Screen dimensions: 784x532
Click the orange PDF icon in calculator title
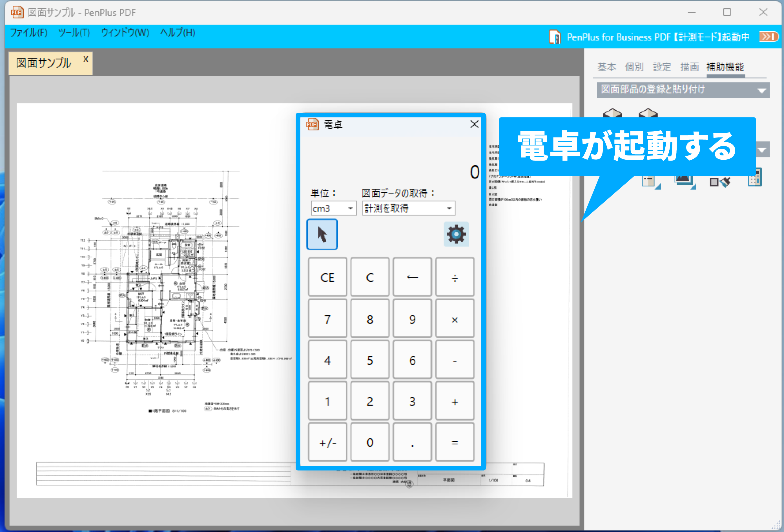[x=312, y=124]
